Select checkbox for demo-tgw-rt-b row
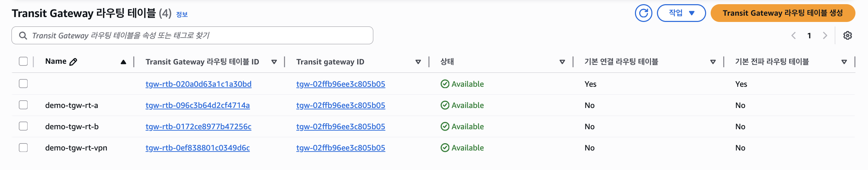868x170 pixels. [x=23, y=126]
